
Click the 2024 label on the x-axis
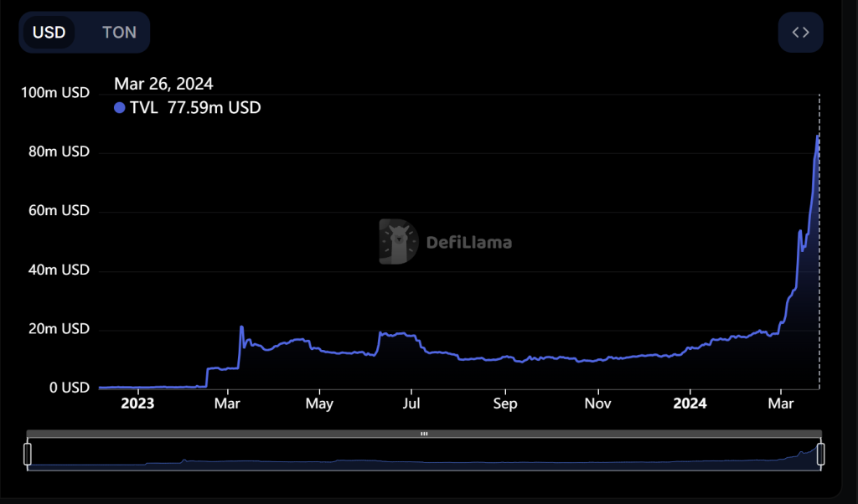[690, 404]
